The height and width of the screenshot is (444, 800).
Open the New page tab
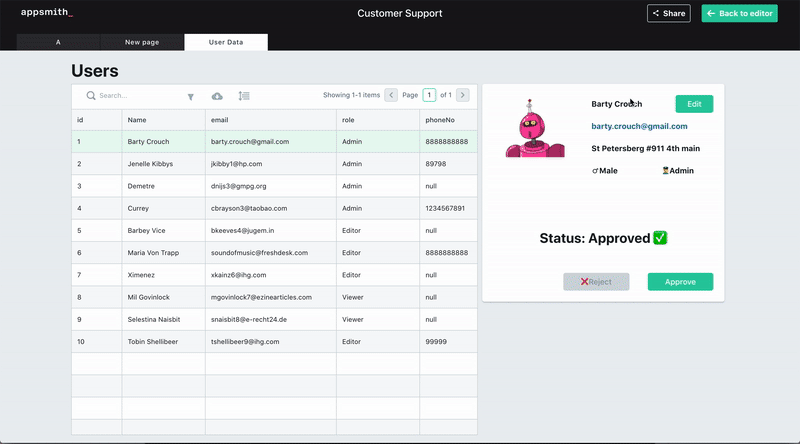point(142,42)
